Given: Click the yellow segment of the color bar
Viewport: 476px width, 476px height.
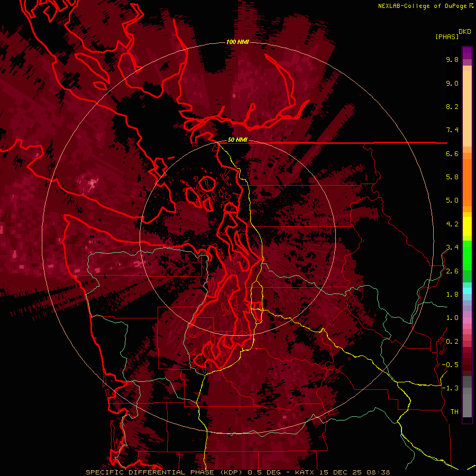Looking at the screenshot, I should click(x=467, y=226).
